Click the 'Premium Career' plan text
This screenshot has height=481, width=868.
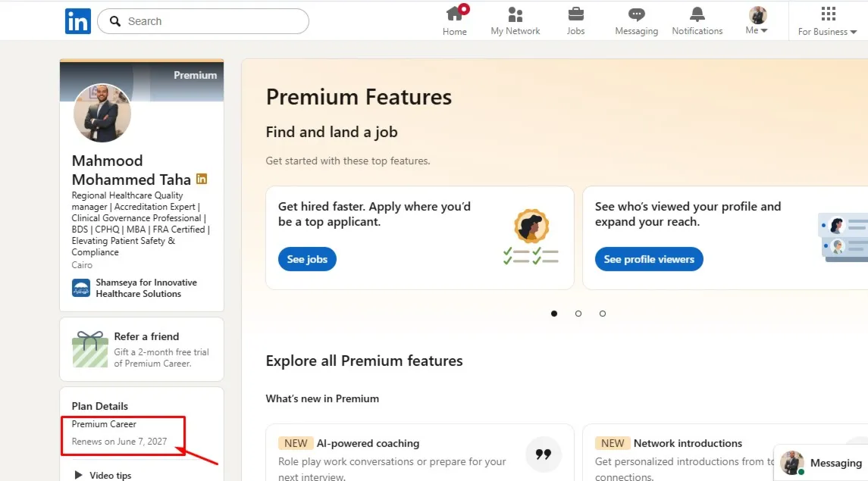104,424
